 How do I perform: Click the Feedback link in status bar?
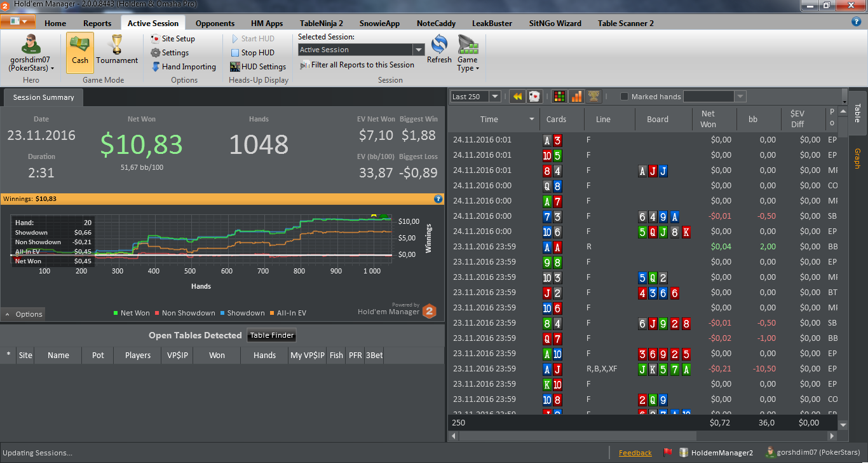tap(635, 453)
